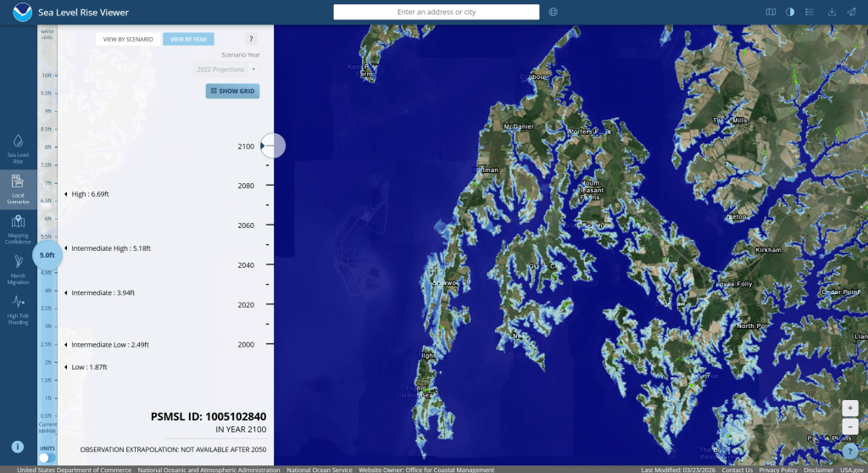The image size is (868, 473).
Task: Click the share paper-plane icon
Action: tap(851, 12)
